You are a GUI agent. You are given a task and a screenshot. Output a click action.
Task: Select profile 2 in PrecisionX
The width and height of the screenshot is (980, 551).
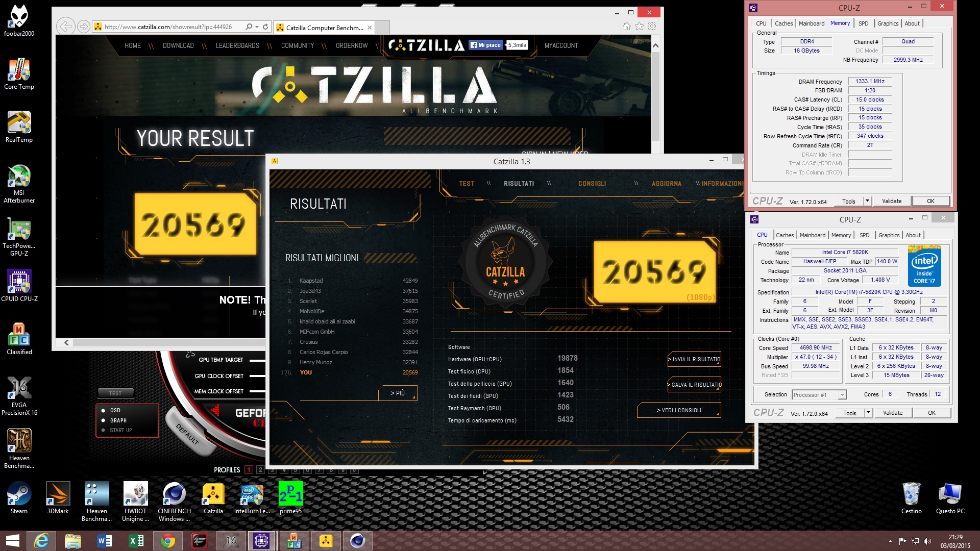[260, 470]
